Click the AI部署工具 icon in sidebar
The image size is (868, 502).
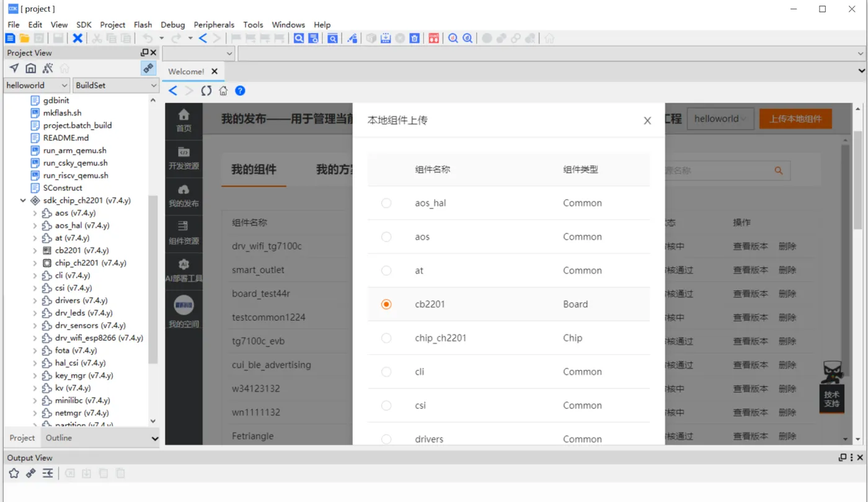coord(184,264)
